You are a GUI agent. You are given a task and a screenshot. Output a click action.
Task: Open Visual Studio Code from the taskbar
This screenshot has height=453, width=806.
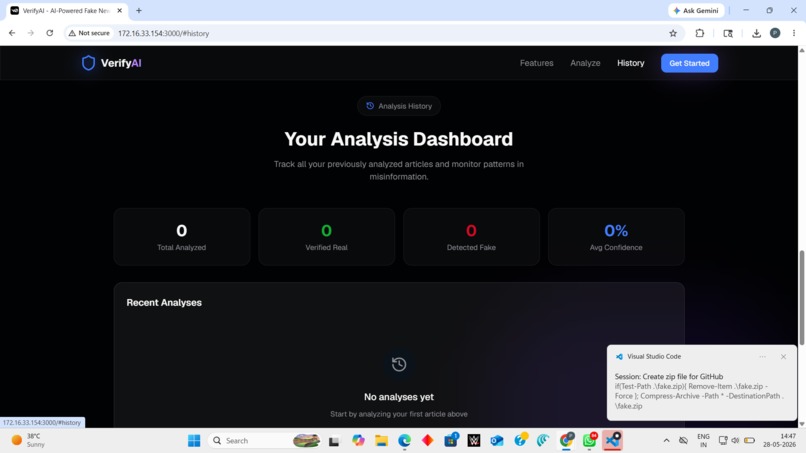613,441
